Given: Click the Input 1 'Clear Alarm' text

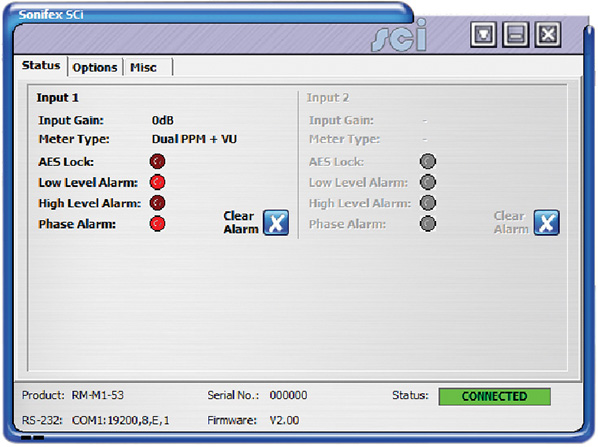Looking at the screenshot, I should [x=241, y=222].
